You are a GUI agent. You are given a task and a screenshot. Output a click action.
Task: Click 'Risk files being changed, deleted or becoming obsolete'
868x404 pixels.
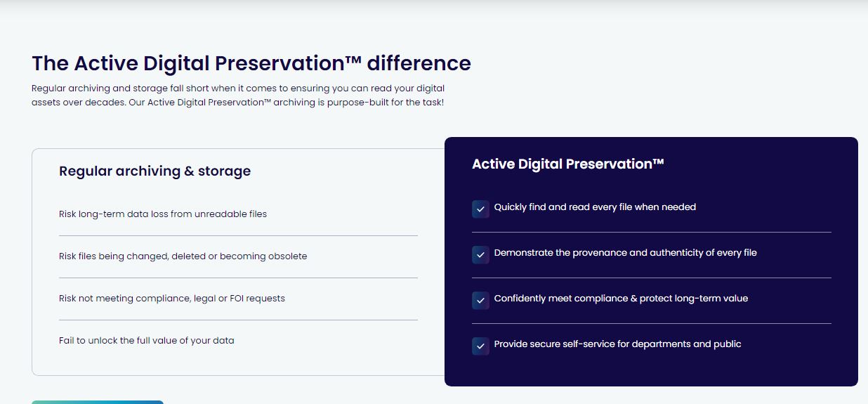coord(183,256)
